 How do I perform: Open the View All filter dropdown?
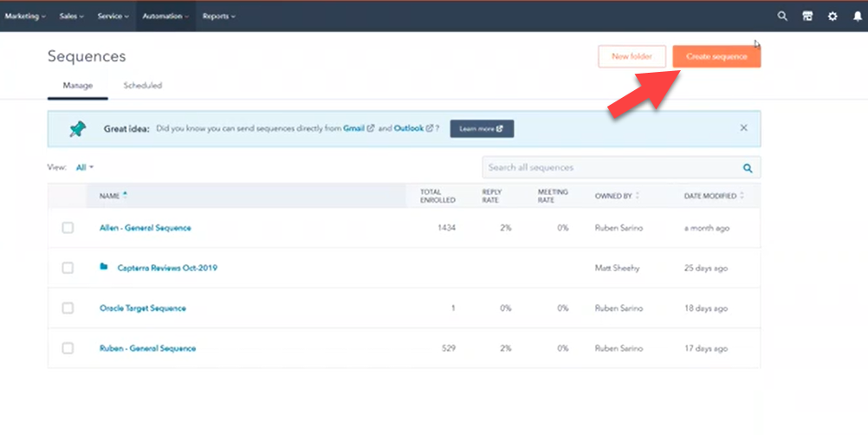click(85, 167)
